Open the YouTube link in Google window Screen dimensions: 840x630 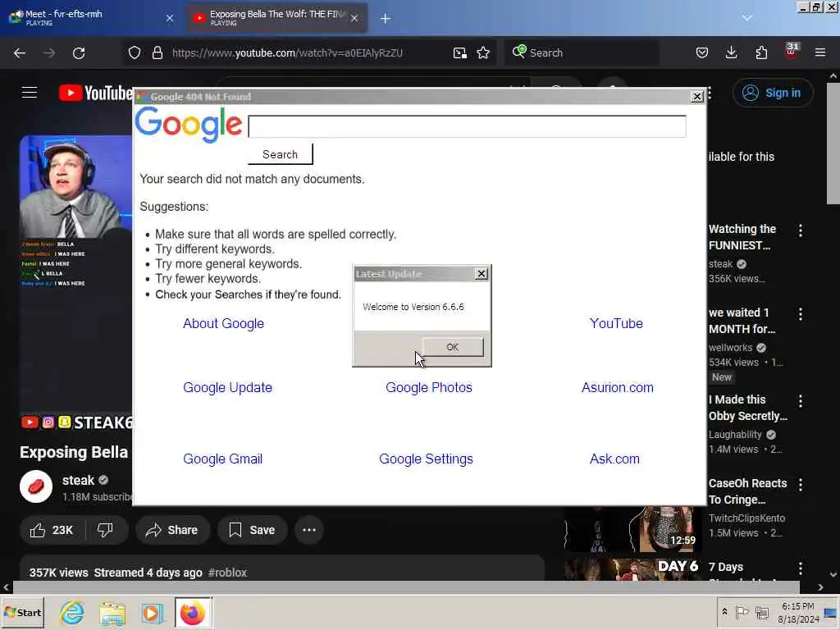tap(616, 323)
